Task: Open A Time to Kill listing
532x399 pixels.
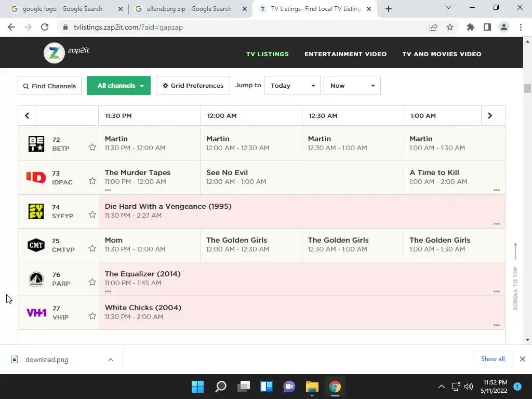Action: 454,178
